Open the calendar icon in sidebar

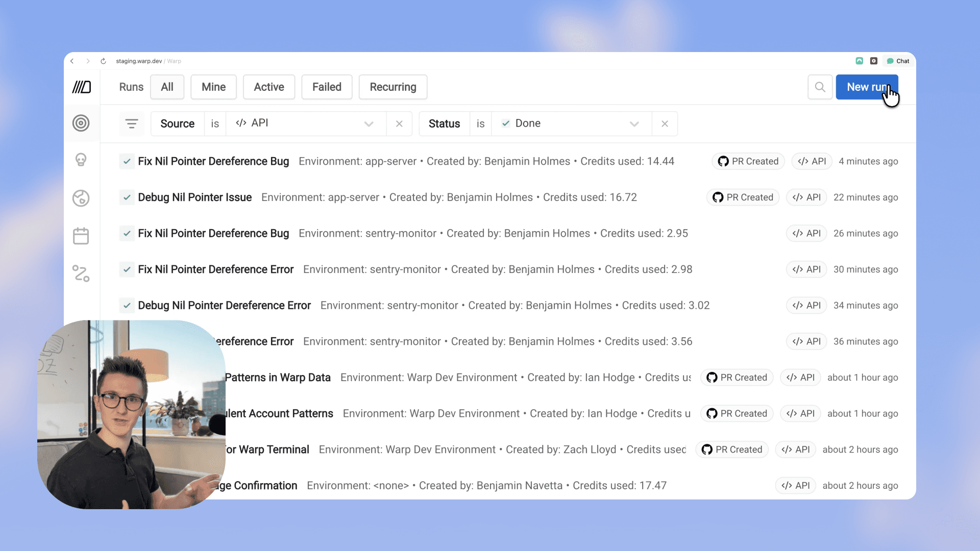pyautogui.click(x=81, y=236)
